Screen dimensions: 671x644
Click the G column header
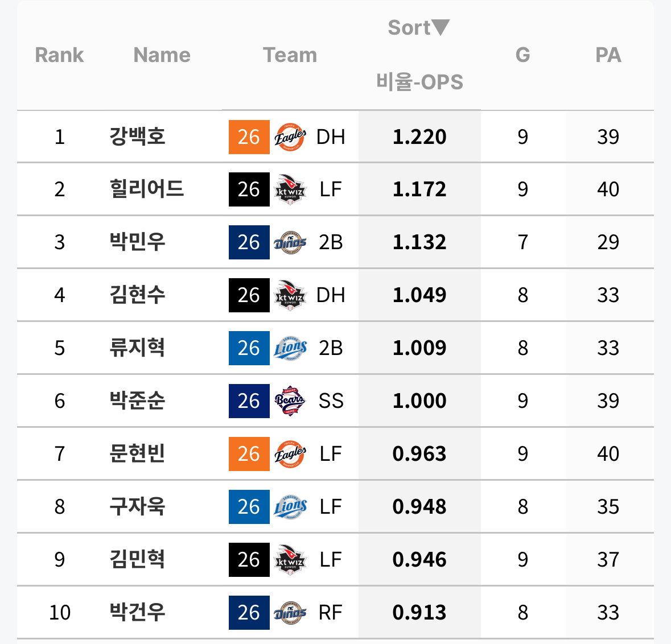[522, 55]
